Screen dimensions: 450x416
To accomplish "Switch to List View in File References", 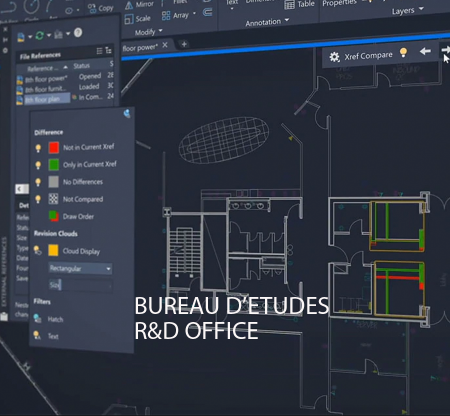I will pos(99,51).
